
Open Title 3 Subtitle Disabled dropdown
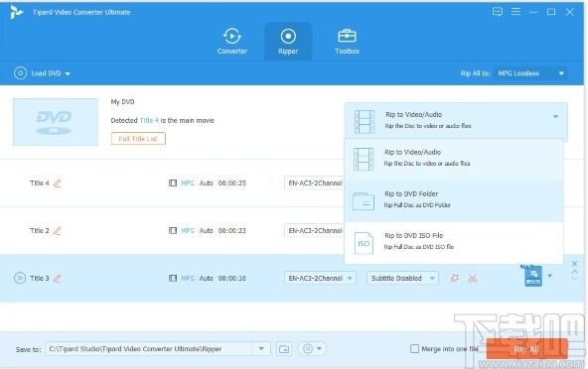click(x=402, y=278)
